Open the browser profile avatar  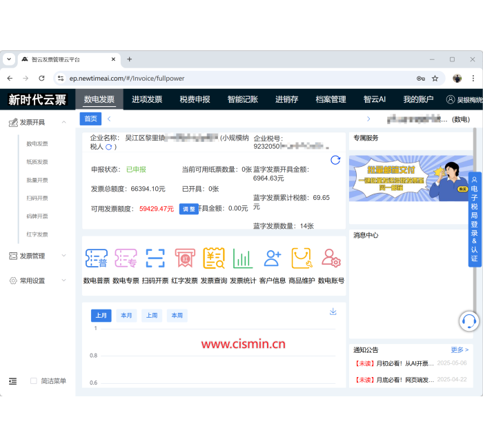457,79
